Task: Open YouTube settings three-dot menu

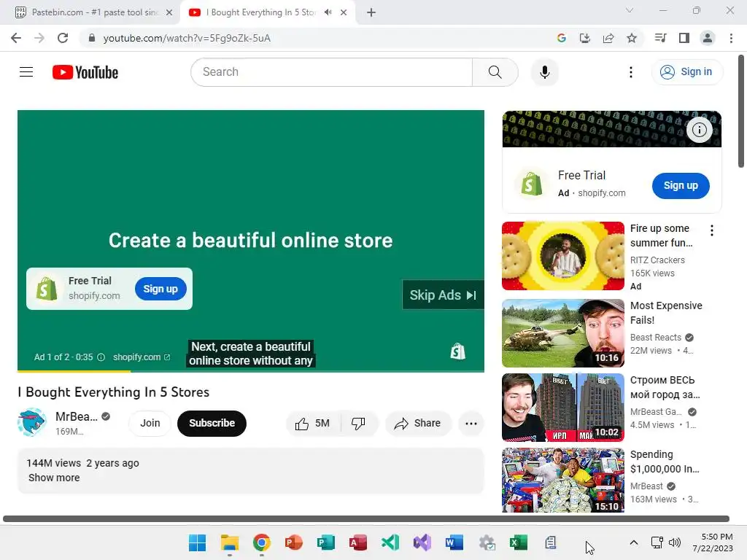Action: 631,72
